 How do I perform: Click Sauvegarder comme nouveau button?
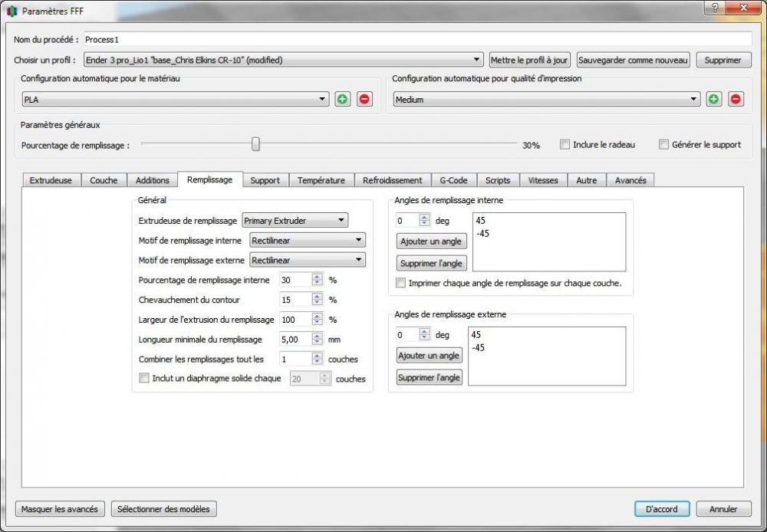pos(634,60)
